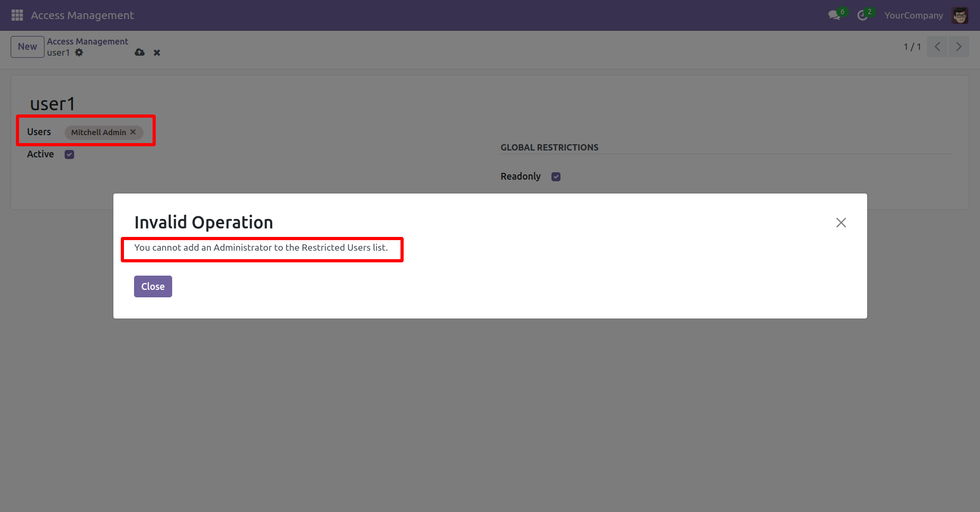
Task: Click the Access Management app title
Action: 82,15
